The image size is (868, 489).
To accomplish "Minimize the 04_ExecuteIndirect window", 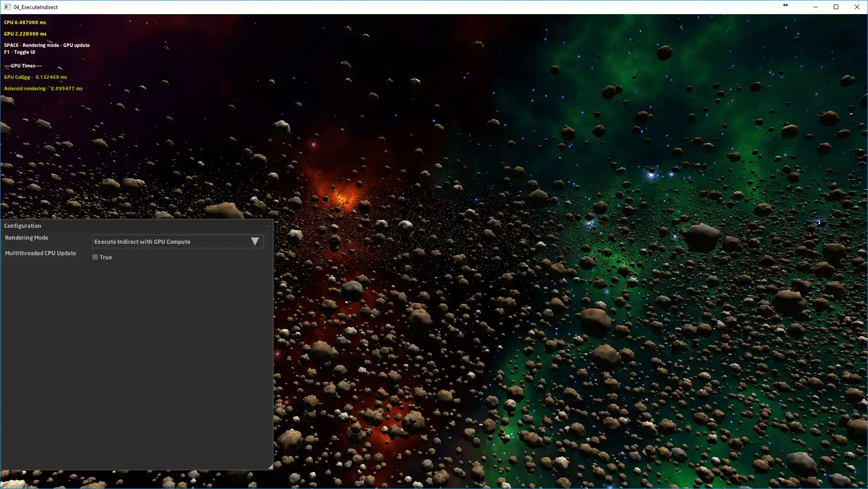I will (x=816, y=7).
